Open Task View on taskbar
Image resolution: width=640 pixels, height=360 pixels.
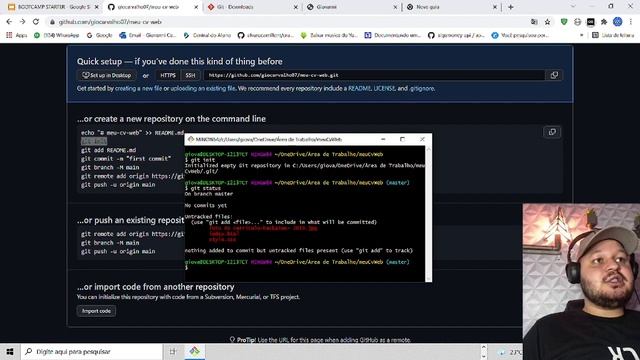coord(173,351)
